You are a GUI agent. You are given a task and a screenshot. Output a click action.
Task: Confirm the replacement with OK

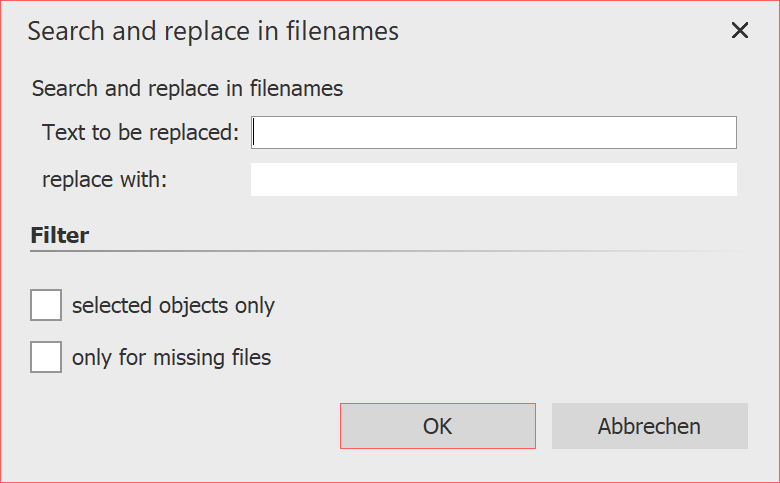tap(438, 426)
